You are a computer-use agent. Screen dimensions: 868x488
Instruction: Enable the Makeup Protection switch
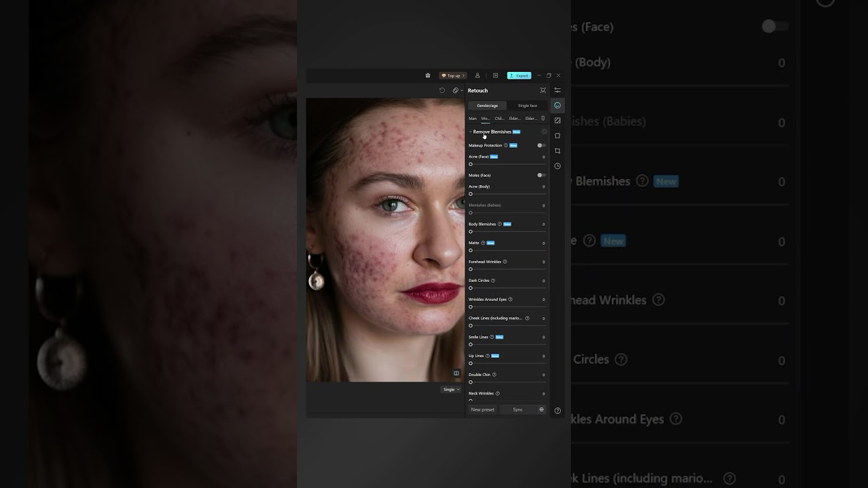541,145
